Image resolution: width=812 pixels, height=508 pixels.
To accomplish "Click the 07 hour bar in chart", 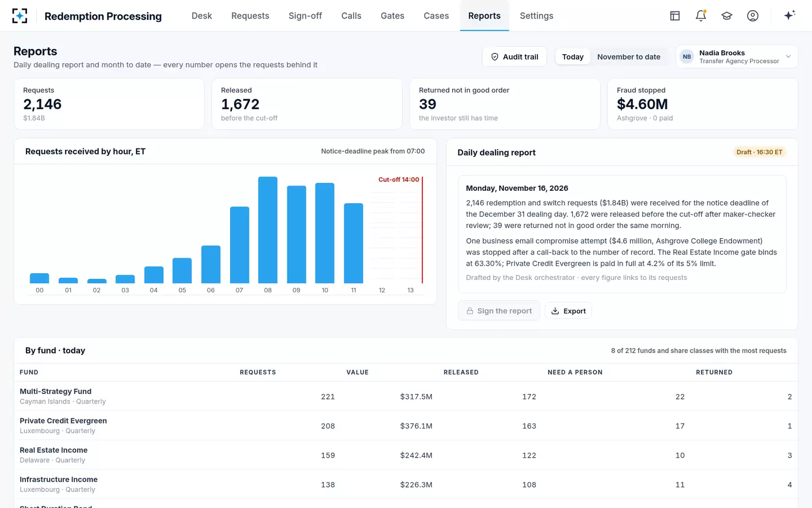I will coord(239,245).
